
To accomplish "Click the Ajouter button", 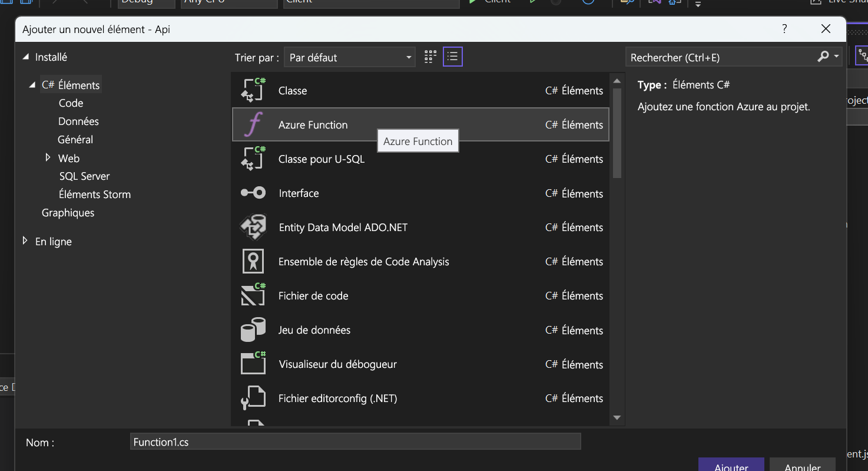I will point(731,465).
